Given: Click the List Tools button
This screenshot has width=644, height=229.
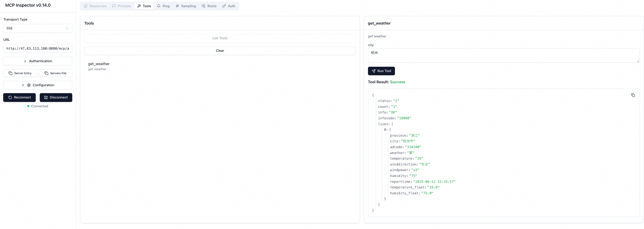Looking at the screenshot, I should pyautogui.click(x=220, y=38).
